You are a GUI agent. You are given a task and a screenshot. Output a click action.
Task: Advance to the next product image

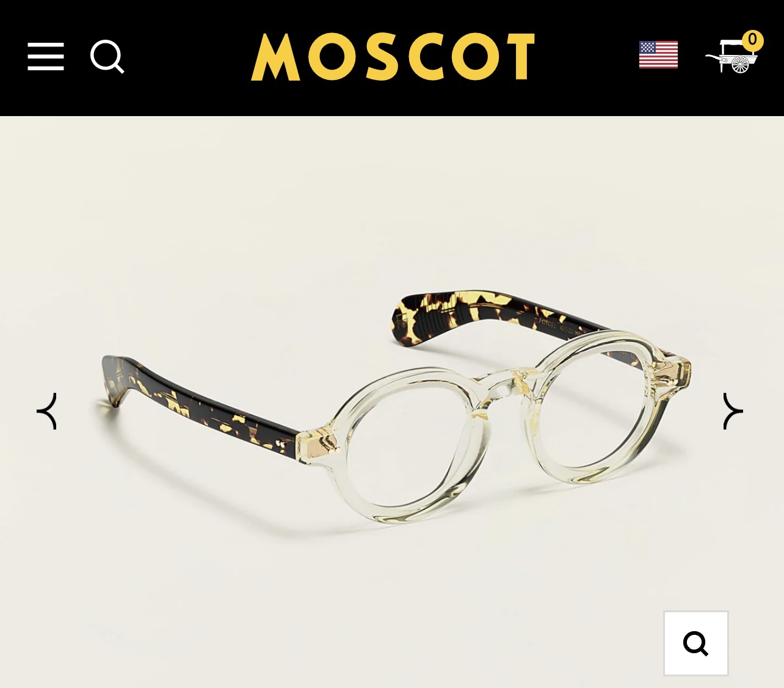pyautogui.click(x=733, y=411)
